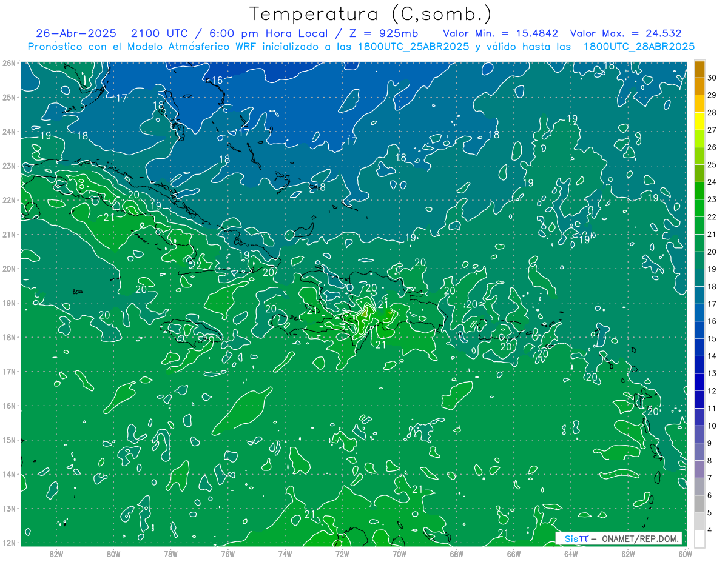Click the "10" label on the color scale

coord(712,426)
